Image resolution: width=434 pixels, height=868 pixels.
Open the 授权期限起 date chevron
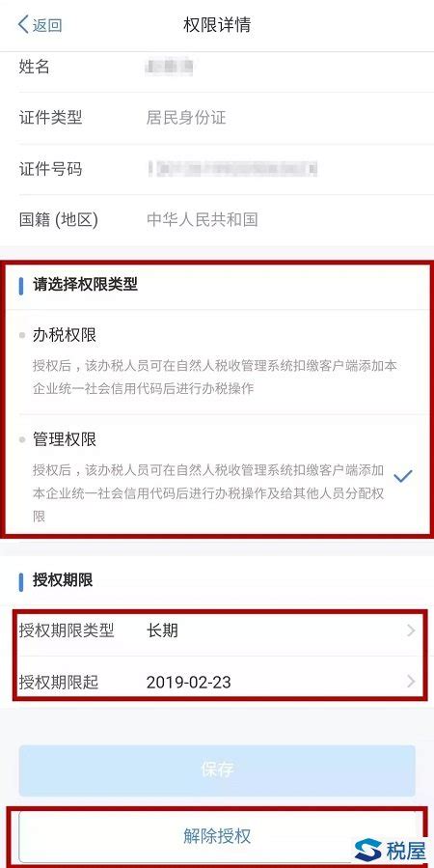pos(411,682)
